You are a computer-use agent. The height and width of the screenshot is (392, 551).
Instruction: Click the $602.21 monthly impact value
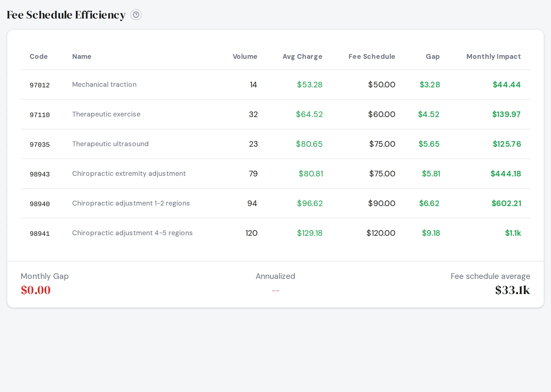(506, 203)
